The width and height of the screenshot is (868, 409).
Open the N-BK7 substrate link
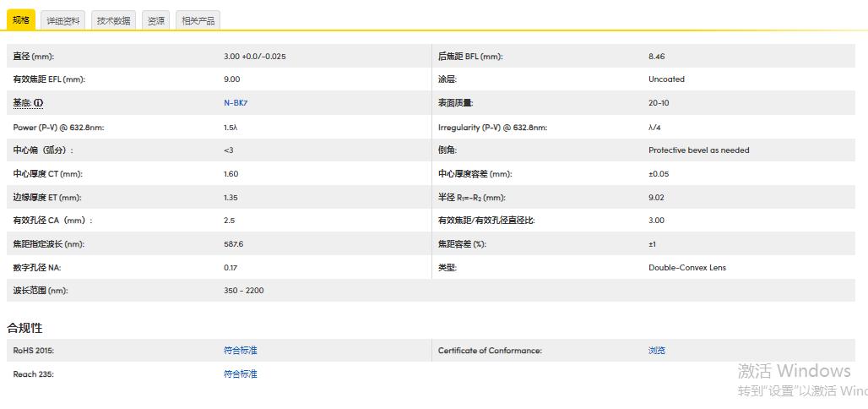pyautogui.click(x=236, y=103)
